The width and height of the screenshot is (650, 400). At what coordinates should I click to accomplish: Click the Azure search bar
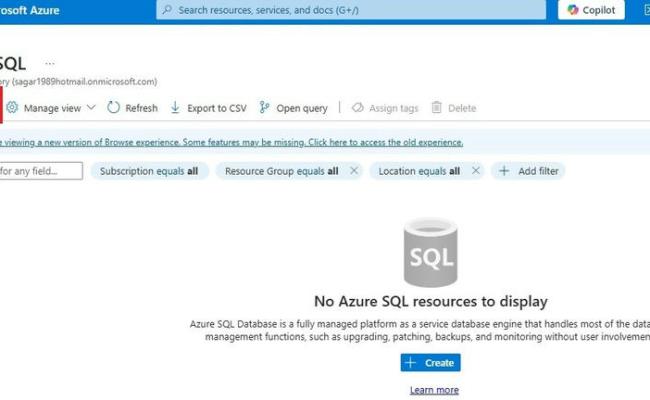tap(351, 10)
